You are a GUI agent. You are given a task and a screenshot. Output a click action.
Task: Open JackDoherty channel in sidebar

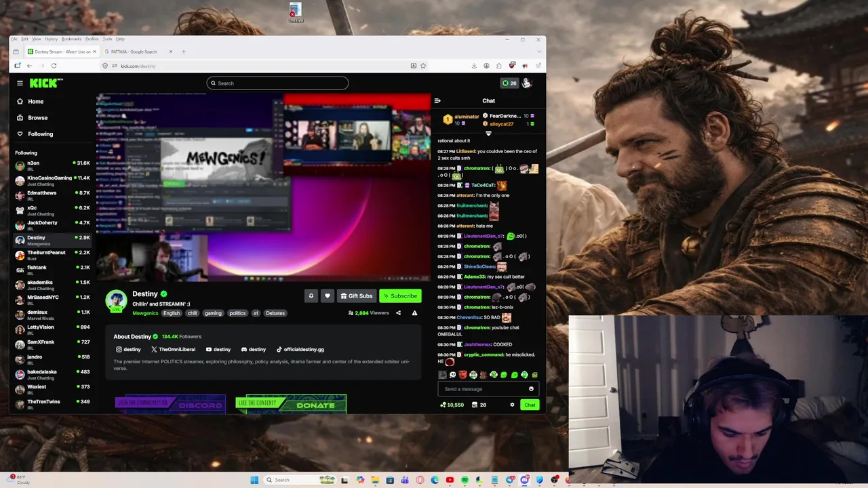click(x=53, y=225)
